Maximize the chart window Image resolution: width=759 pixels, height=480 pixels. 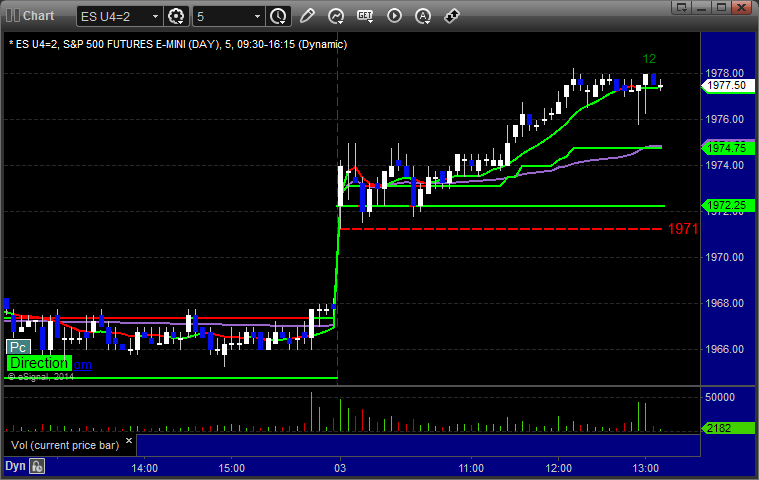click(721, 7)
